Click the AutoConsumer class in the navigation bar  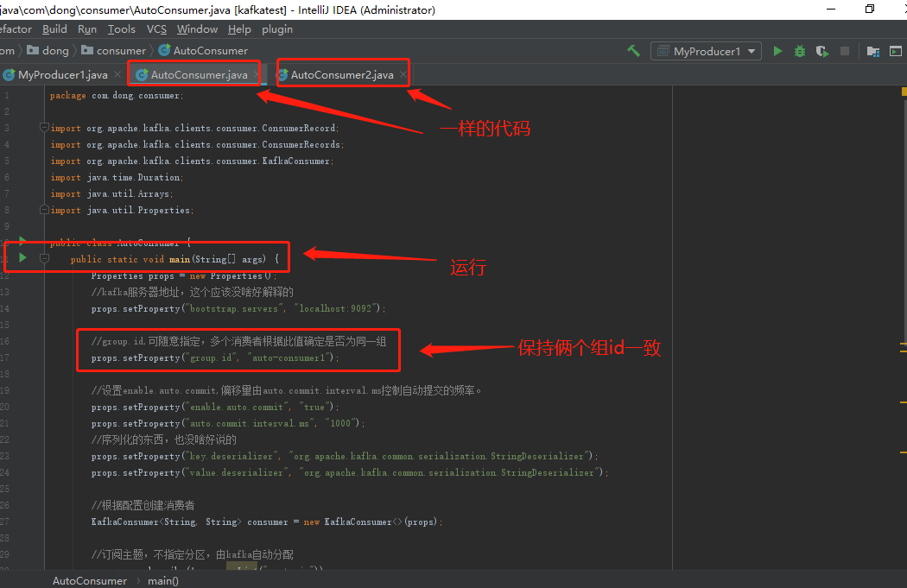click(203, 51)
